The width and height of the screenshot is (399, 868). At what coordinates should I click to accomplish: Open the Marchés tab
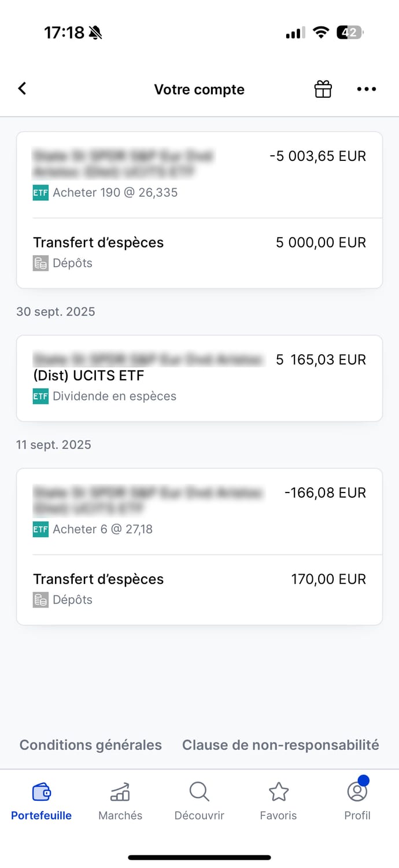[x=120, y=801]
